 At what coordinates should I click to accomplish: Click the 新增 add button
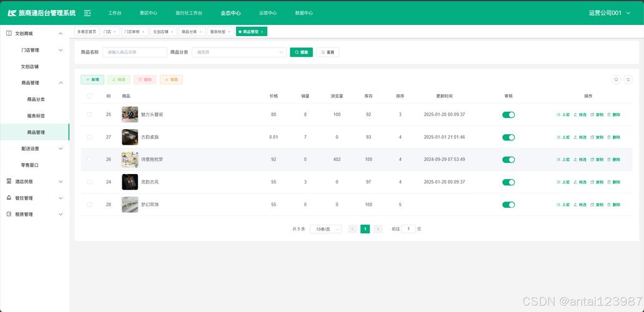(x=92, y=80)
